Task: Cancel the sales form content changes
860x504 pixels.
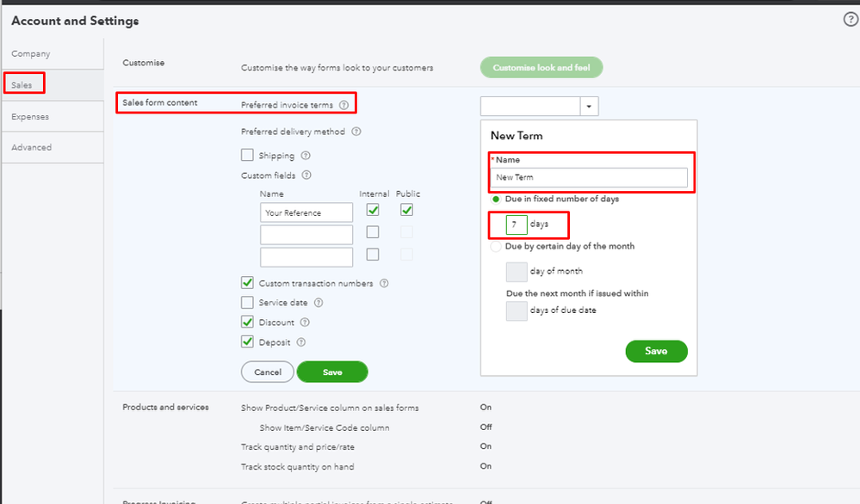Action: 268,372
